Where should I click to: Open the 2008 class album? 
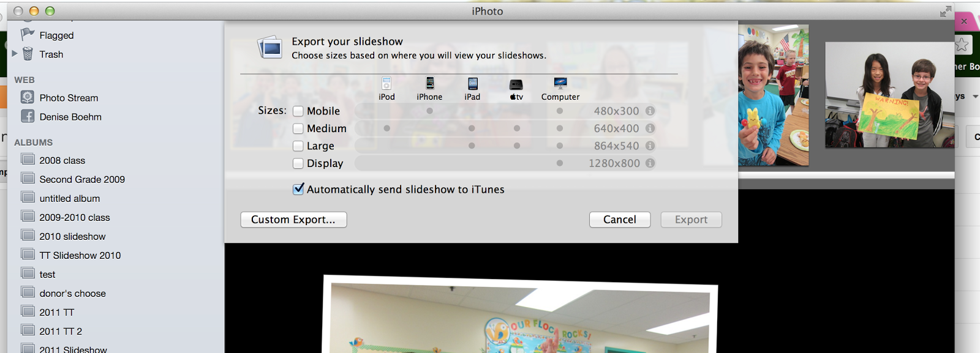[62, 160]
